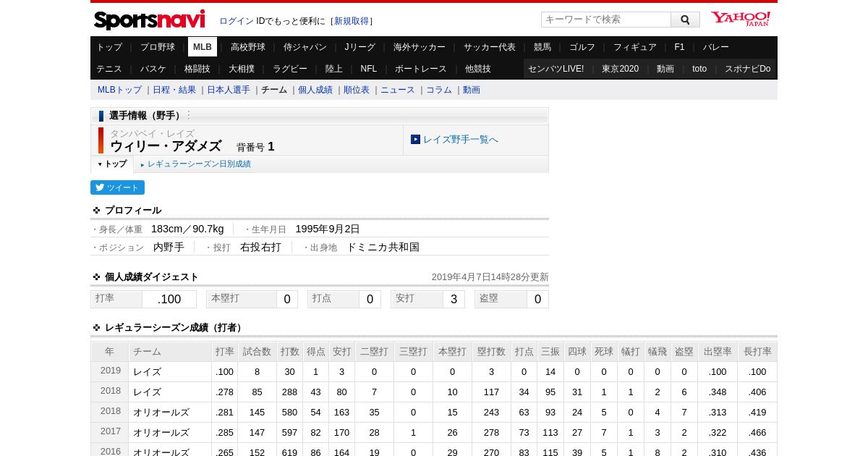Select 海外サッカー in navigation
This screenshot has width=868, height=456.
point(420,47)
